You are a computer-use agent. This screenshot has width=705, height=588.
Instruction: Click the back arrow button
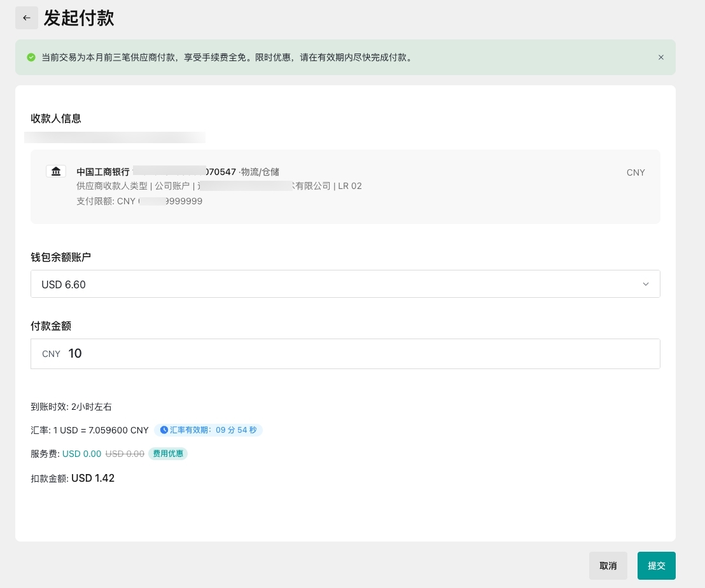coord(26,18)
